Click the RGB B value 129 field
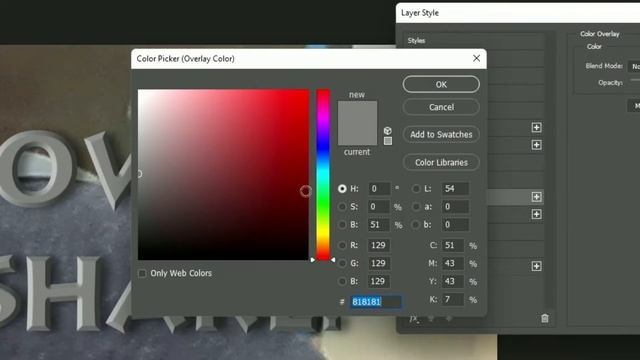640x360 pixels. (x=380, y=281)
